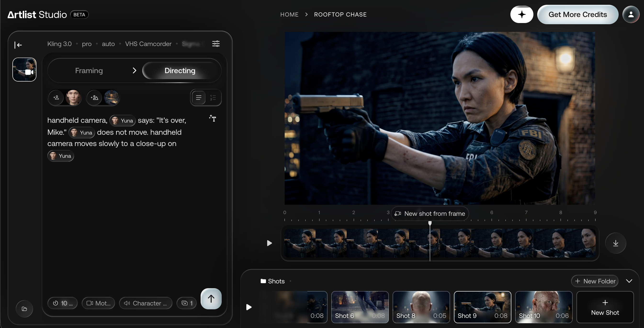644x328 pixels.
Task: Open the 10 second duration dropdown
Action: click(x=63, y=303)
